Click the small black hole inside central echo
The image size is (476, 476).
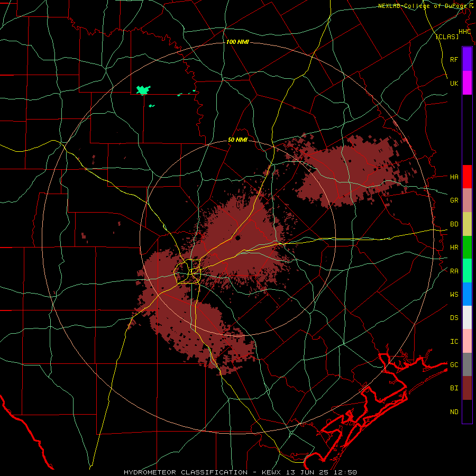pyautogui.click(x=237, y=237)
